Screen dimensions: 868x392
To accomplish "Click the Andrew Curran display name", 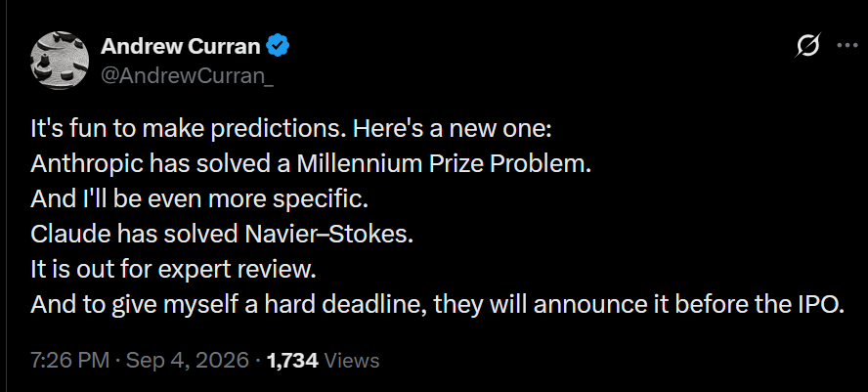I will (181, 47).
